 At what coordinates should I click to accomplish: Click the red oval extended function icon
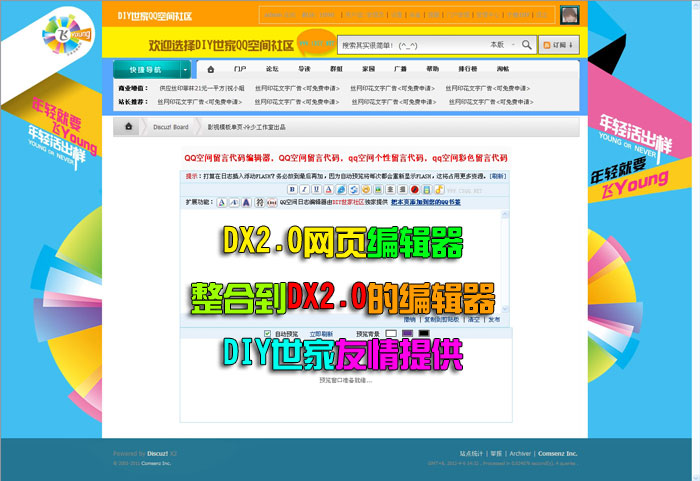(x=272, y=202)
